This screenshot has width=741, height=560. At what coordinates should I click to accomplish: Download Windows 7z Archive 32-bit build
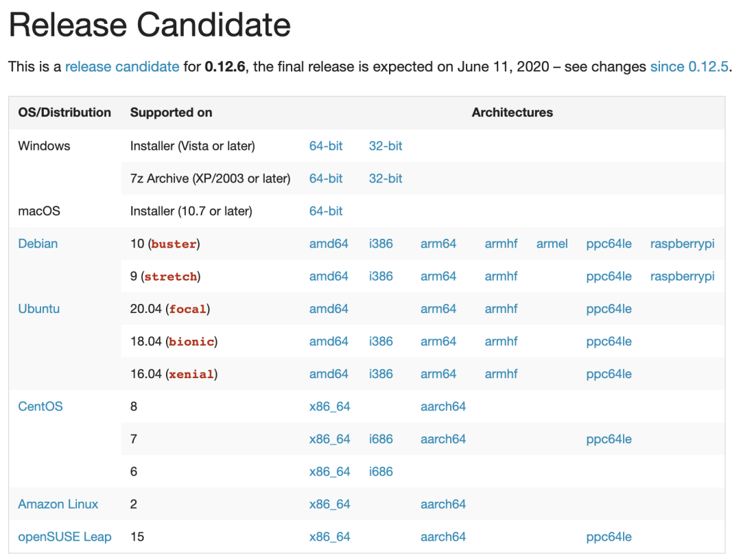tap(386, 178)
